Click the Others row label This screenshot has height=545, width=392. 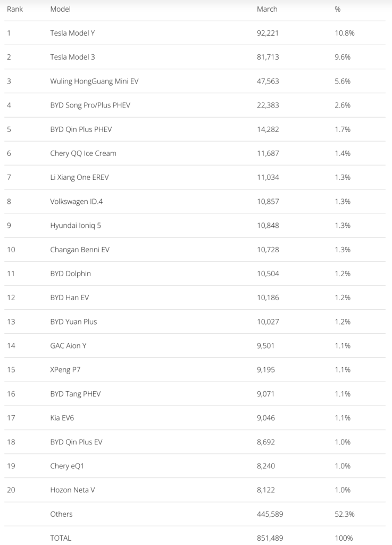pyautogui.click(x=61, y=514)
